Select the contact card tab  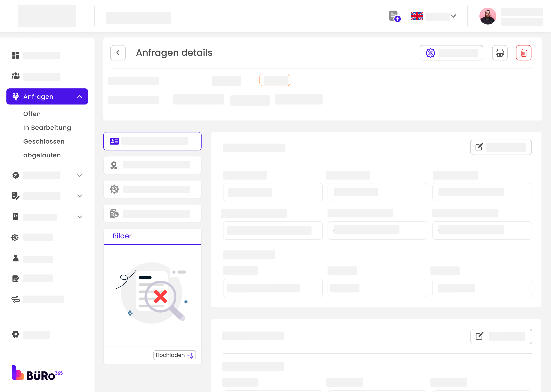152,141
